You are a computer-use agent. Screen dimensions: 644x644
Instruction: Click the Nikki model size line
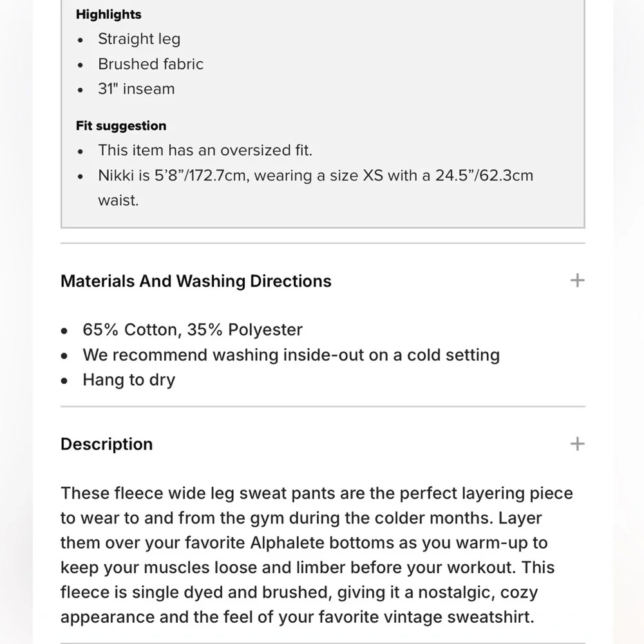(316, 176)
